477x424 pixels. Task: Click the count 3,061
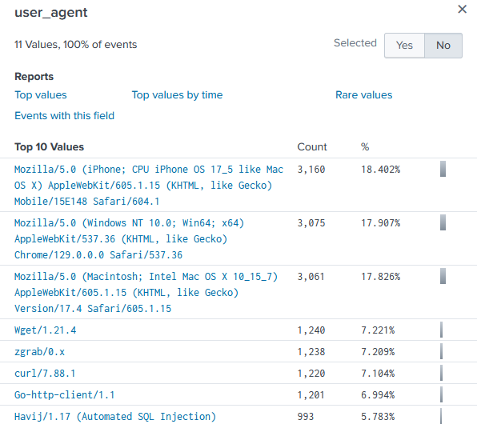[311, 277]
